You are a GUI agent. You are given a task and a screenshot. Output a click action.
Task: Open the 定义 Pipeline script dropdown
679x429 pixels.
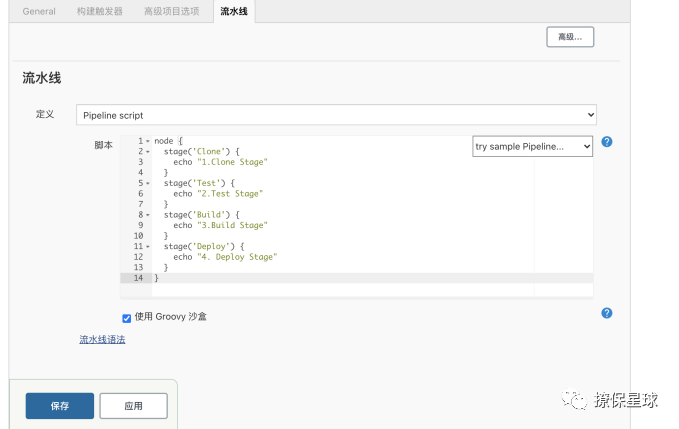[336, 115]
